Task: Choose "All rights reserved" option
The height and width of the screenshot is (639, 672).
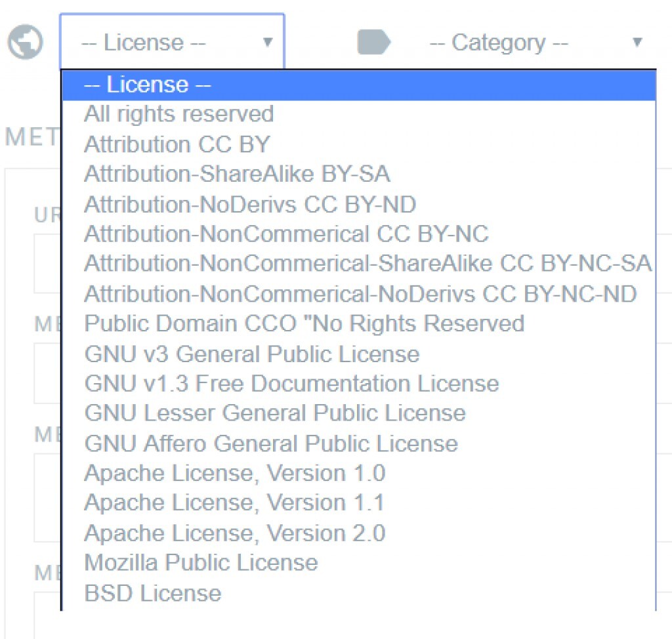Action: pyautogui.click(x=179, y=114)
